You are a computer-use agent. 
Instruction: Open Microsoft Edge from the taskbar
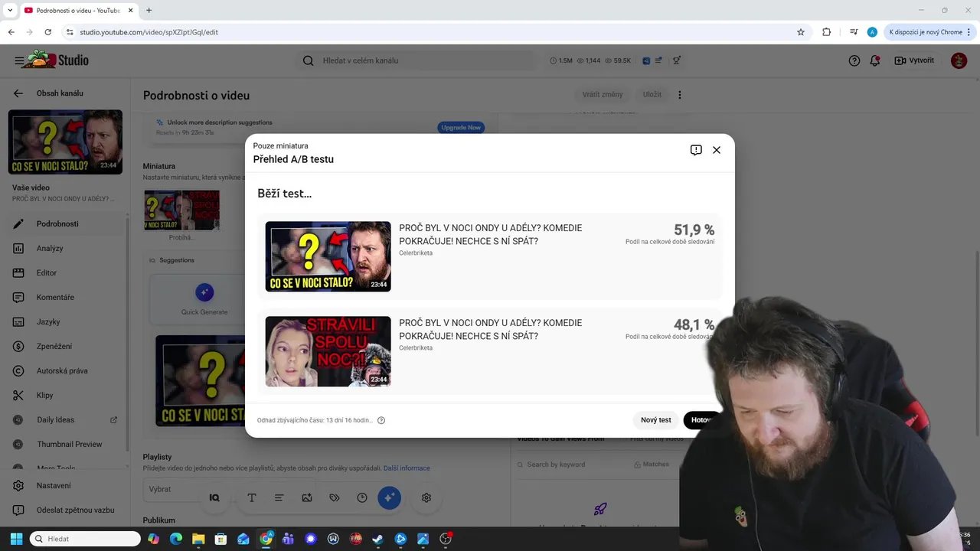[175, 539]
